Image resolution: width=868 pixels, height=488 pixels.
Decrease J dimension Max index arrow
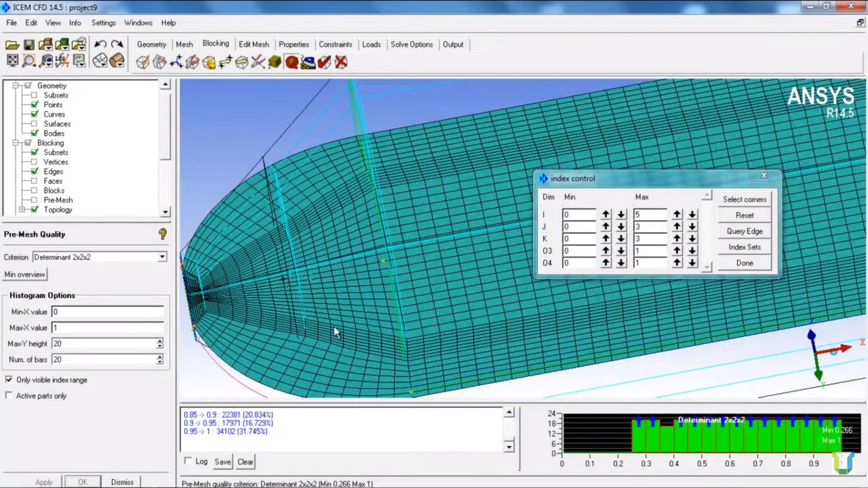click(x=692, y=226)
